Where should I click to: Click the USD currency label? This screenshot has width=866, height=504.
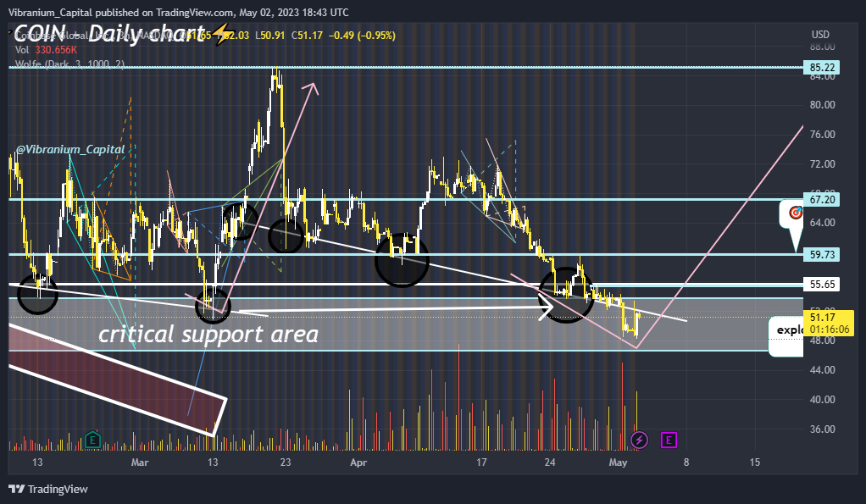coord(820,34)
